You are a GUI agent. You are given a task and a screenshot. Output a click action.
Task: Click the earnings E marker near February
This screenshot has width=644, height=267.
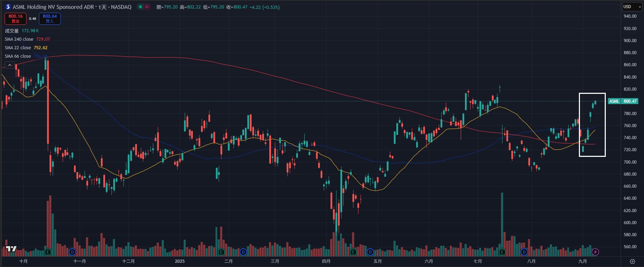click(x=221, y=252)
